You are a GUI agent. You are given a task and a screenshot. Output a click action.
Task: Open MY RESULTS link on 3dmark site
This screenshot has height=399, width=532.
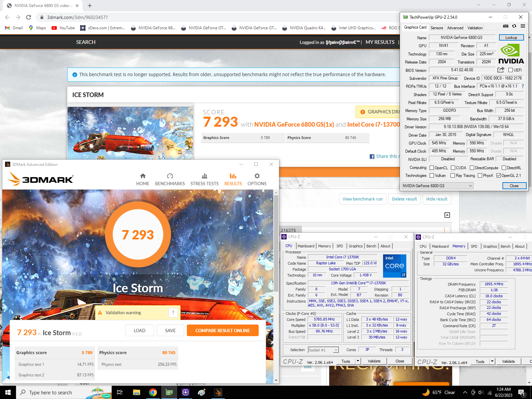(x=380, y=42)
